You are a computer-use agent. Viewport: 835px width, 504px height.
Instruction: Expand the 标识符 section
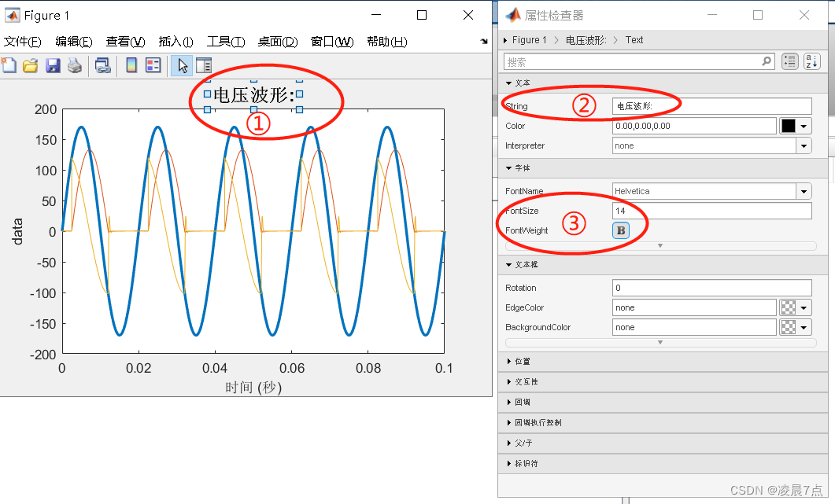coord(509,464)
